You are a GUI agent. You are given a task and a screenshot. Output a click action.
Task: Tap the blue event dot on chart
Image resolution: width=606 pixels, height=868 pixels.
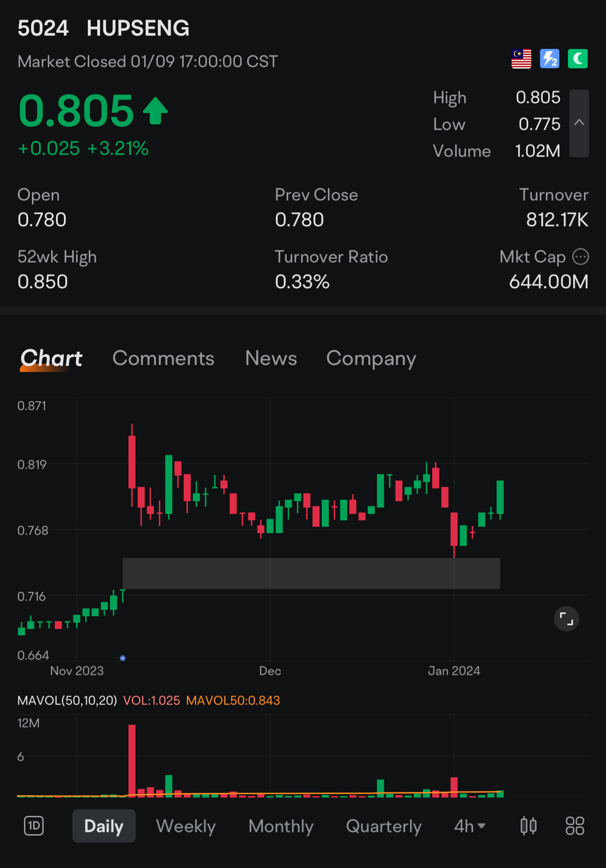point(123,658)
